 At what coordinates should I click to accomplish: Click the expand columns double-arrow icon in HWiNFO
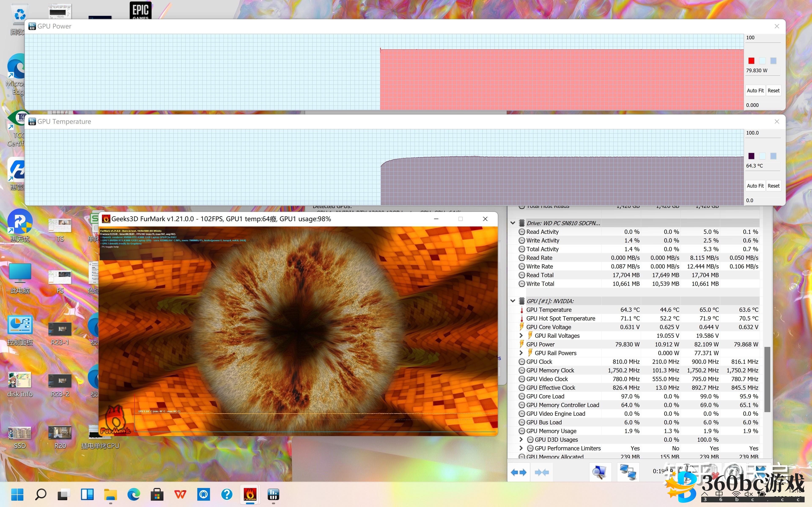518,472
